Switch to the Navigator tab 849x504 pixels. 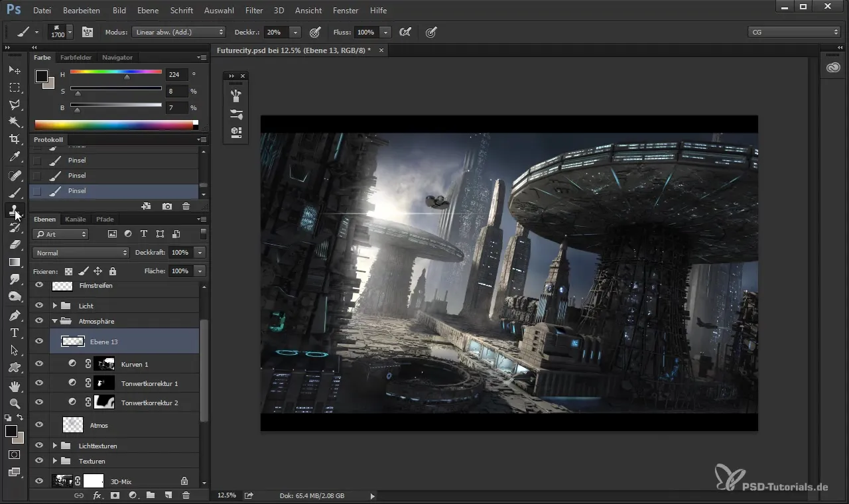coord(117,57)
